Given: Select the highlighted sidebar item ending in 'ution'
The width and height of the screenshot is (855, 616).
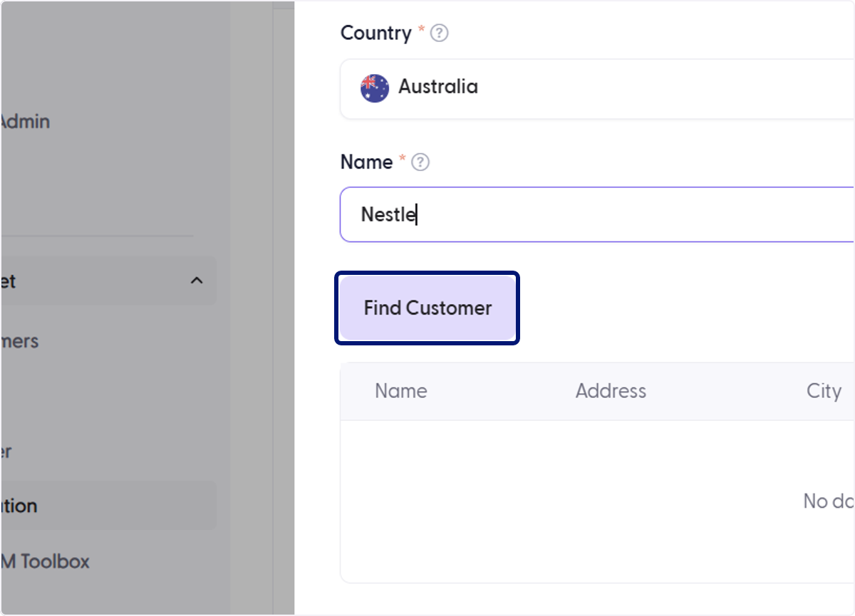Looking at the screenshot, I should tap(108, 506).
